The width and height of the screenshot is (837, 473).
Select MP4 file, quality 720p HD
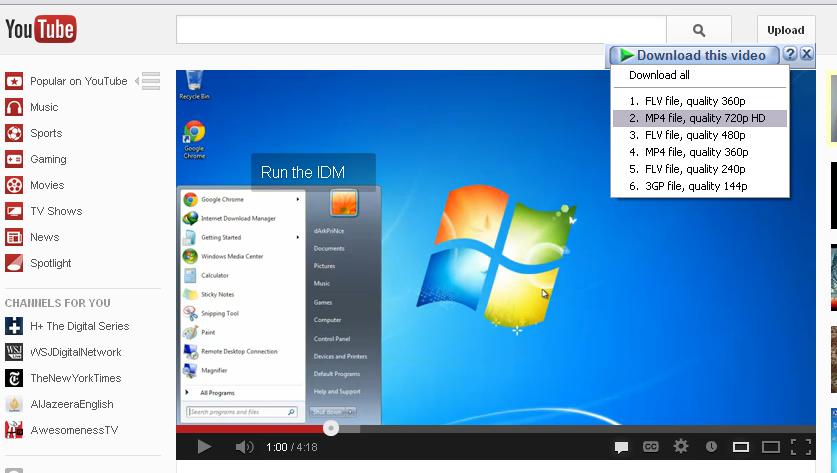pos(700,118)
